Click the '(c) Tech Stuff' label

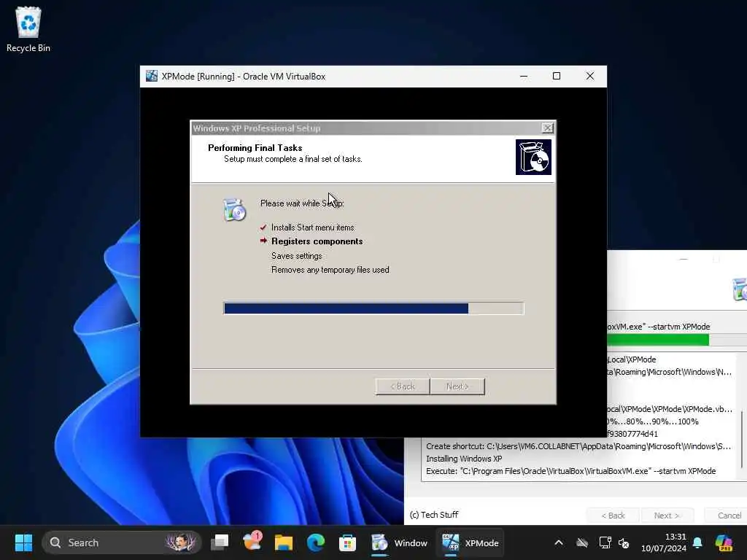[433, 515]
